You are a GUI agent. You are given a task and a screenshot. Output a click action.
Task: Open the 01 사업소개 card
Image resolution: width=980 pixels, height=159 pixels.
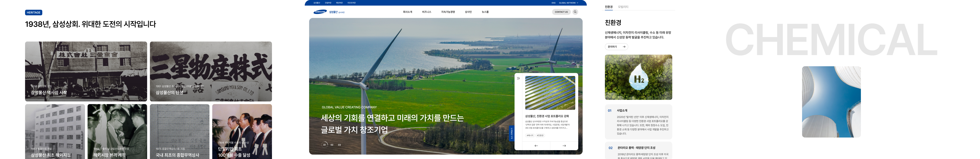point(638,122)
